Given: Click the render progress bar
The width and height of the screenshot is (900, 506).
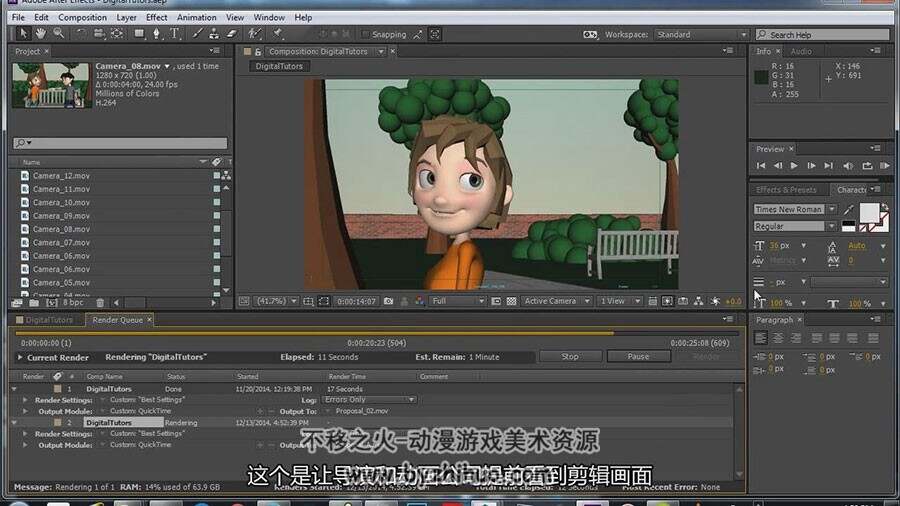Looking at the screenshot, I should pyautogui.click(x=377, y=333).
